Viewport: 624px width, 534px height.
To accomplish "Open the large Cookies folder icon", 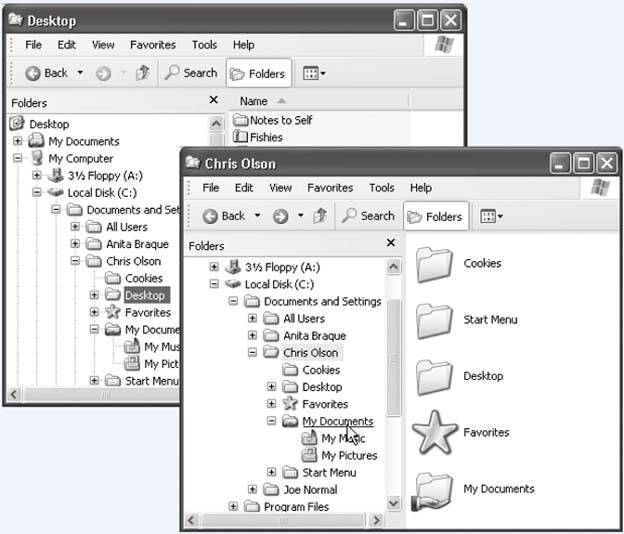I will pyautogui.click(x=434, y=264).
